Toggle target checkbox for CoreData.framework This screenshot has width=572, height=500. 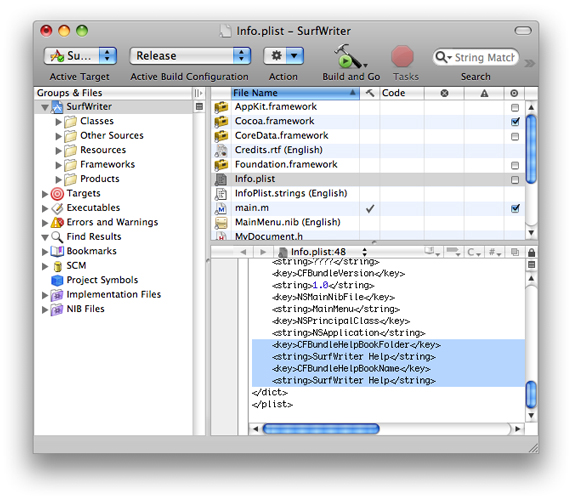pos(515,136)
